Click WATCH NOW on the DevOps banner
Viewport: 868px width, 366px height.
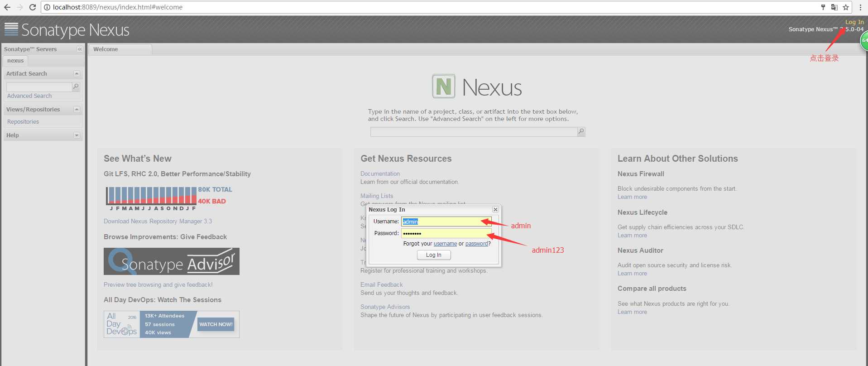[x=216, y=324]
